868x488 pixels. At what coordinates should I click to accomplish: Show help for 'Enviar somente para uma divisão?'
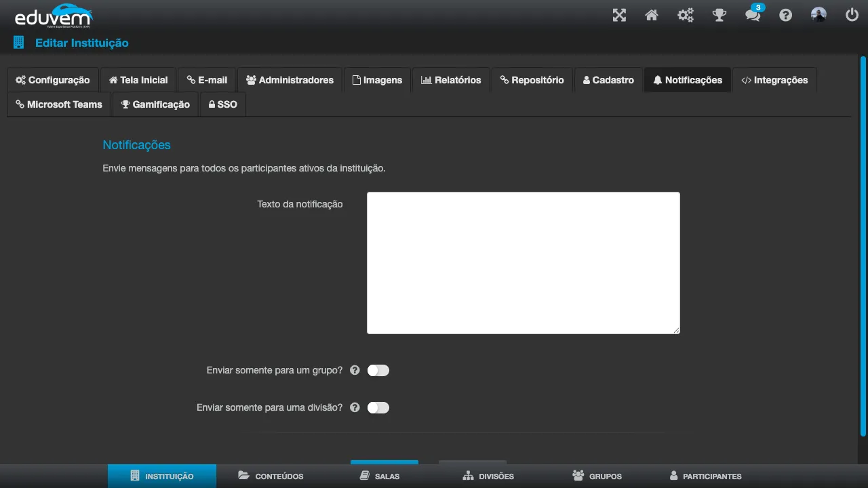click(355, 407)
